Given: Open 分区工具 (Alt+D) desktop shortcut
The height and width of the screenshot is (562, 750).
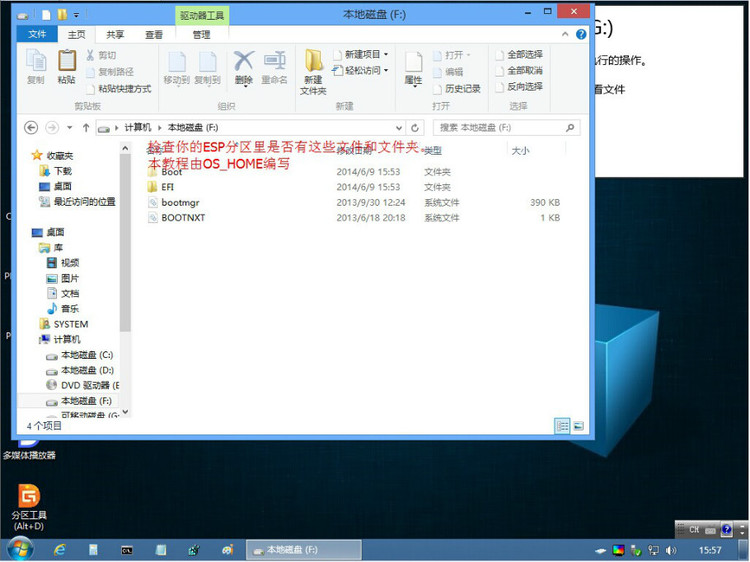Looking at the screenshot, I should click(29, 507).
